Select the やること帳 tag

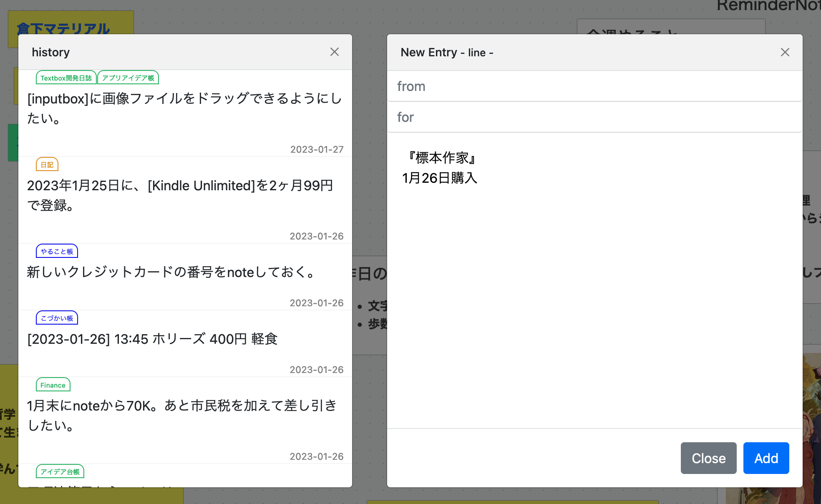(x=57, y=251)
